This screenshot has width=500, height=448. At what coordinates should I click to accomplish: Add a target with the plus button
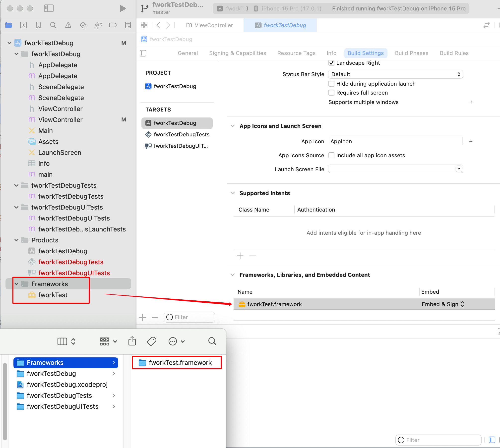pos(142,317)
